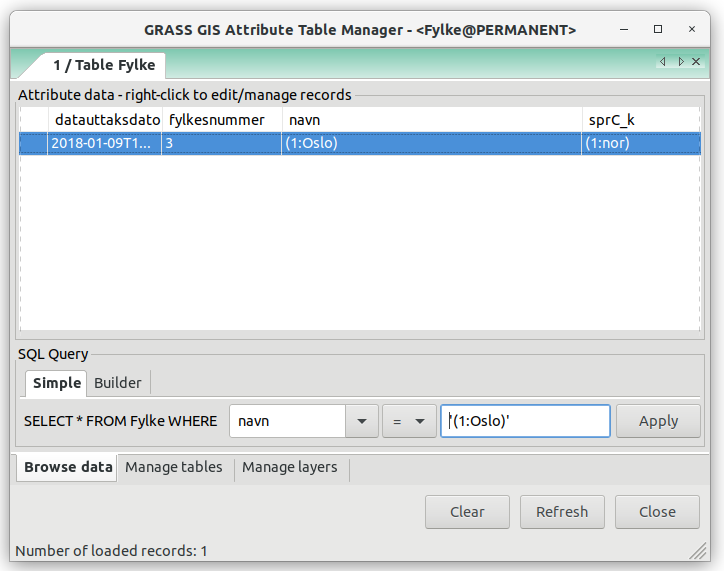The image size is (724, 571).
Task: Open the Browse data tab
Action: (x=67, y=467)
